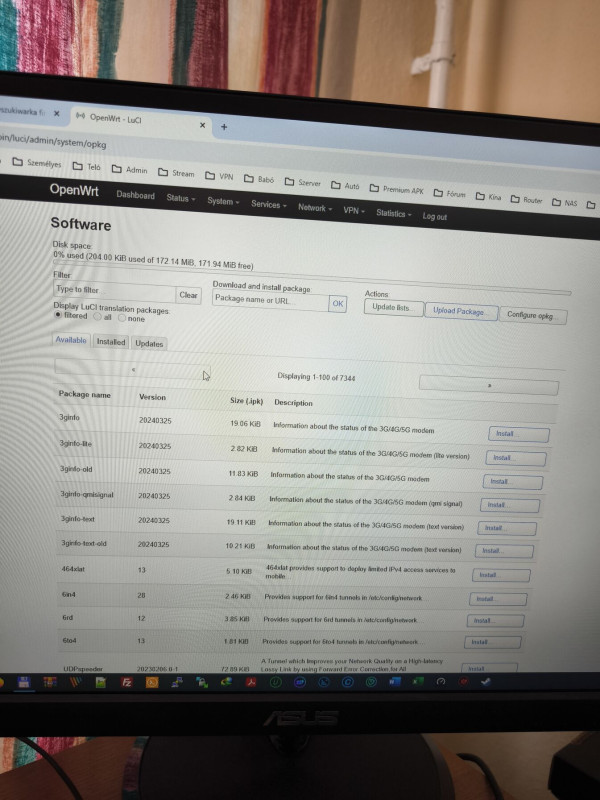Confirm package download with OK

pyautogui.click(x=338, y=304)
